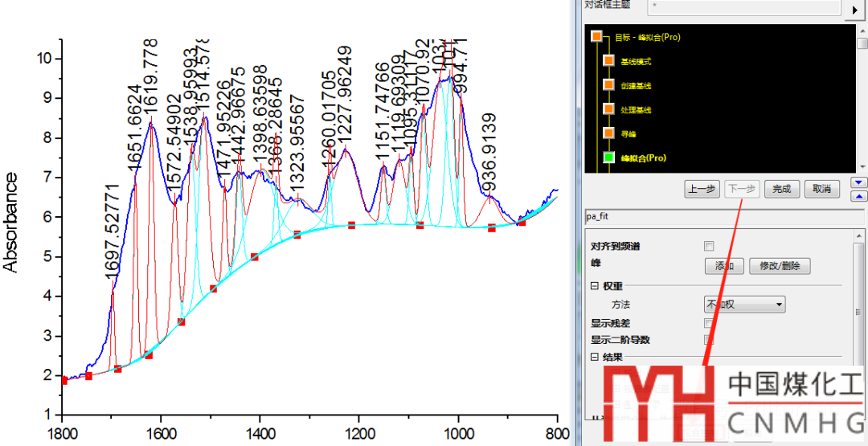Click the green 峰拟合(Pro) step icon

pos(609,158)
